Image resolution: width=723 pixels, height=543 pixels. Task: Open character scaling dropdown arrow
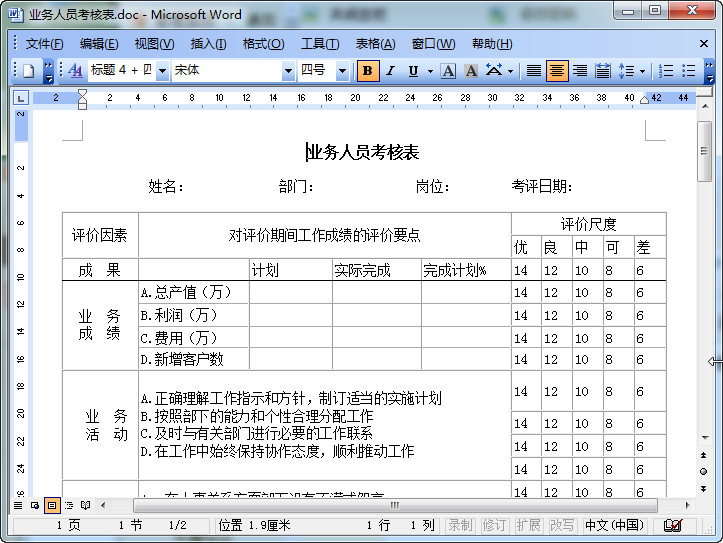pos(510,71)
